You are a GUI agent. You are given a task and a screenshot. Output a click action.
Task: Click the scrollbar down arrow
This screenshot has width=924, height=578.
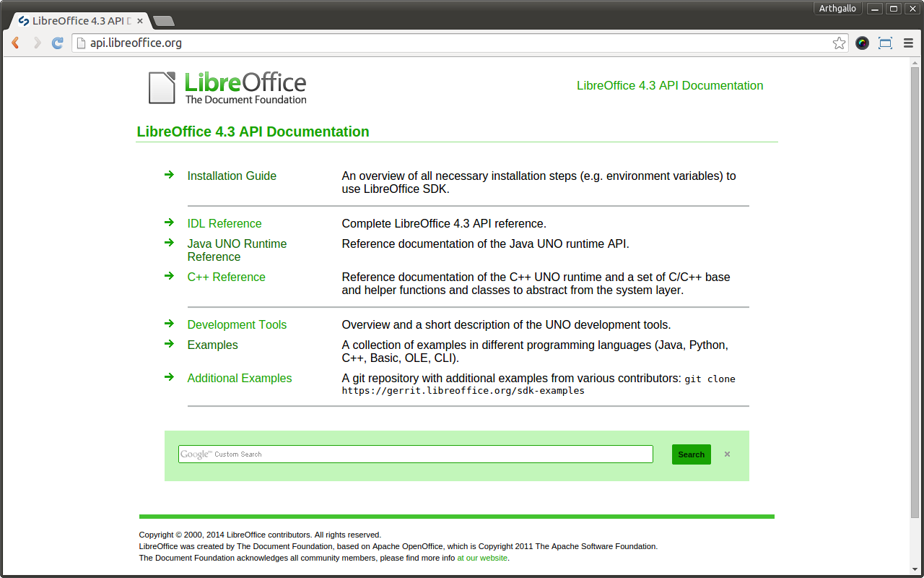(x=915, y=570)
